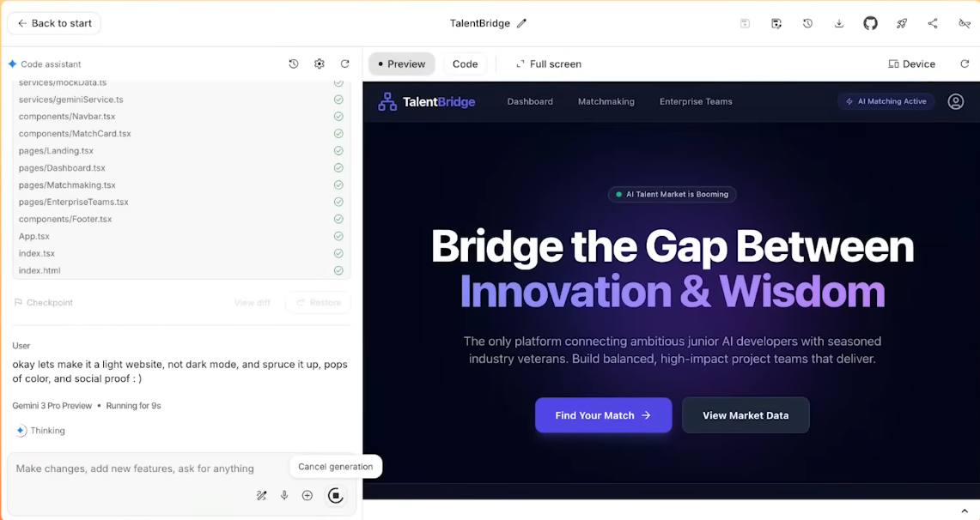The width and height of the screenshot is (980, 520).
Task: Click the download app icon
Action: [x=839, y=23]
